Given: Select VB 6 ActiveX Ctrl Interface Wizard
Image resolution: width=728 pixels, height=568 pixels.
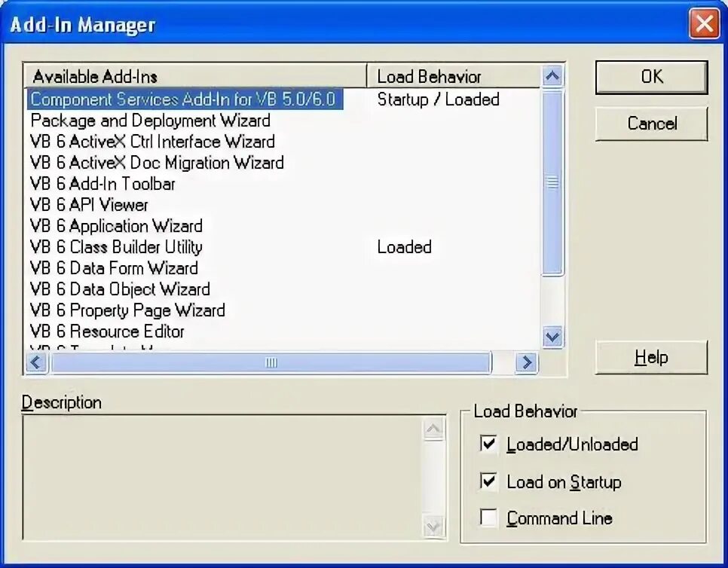Looking at the screenshot, I should (x=152, y=142).
